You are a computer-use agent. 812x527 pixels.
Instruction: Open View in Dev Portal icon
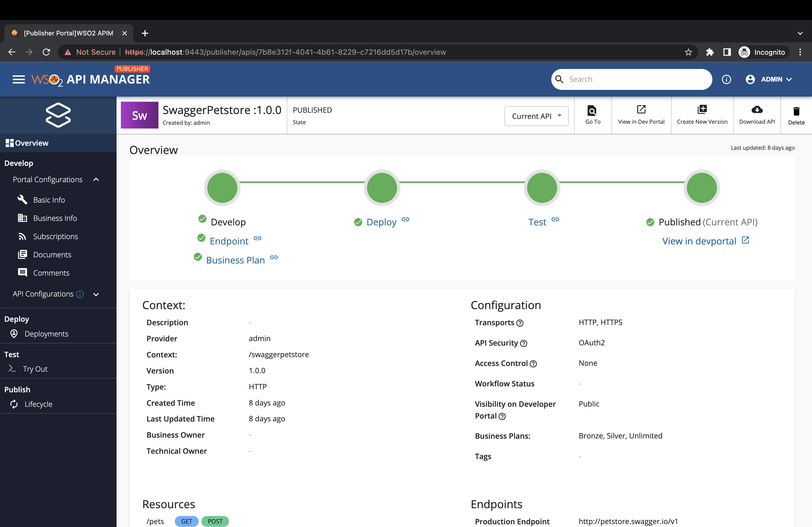[641, 109]
